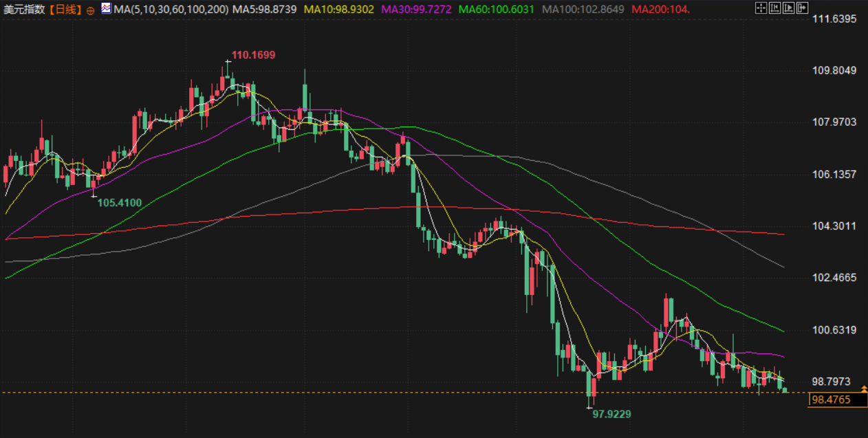Select the green MA60 legend value

pyautogui.click(x=498, y=9)
